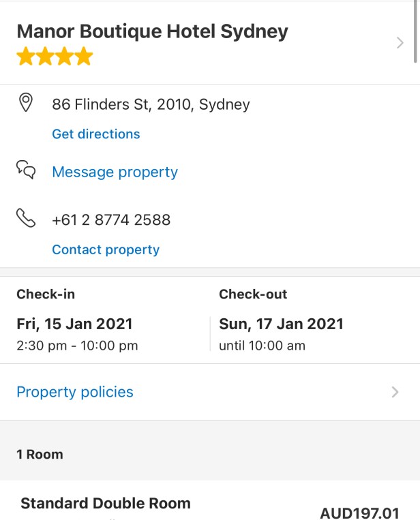
Task: Select the Standard Double Room entry
Action: click(x=106, y=504)
